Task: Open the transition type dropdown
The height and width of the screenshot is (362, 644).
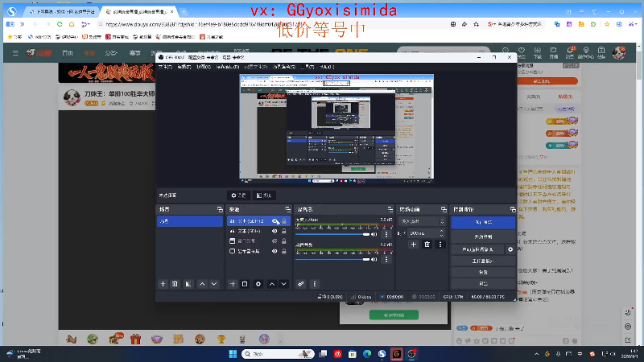Action: tap(422, 221)
